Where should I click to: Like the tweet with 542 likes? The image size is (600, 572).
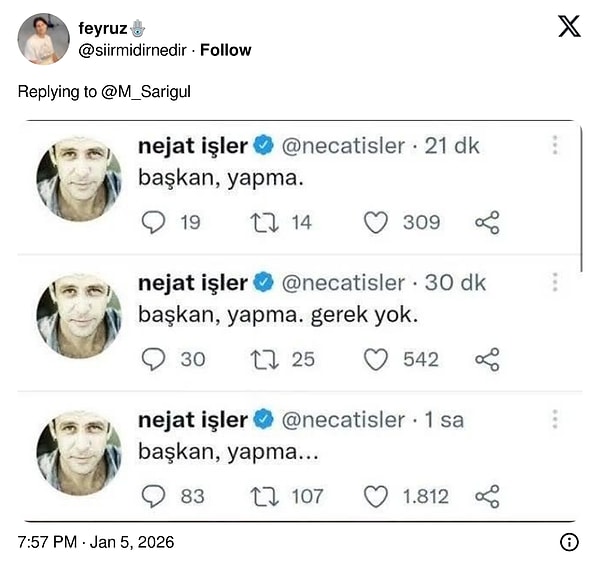[x=376, y=359]
